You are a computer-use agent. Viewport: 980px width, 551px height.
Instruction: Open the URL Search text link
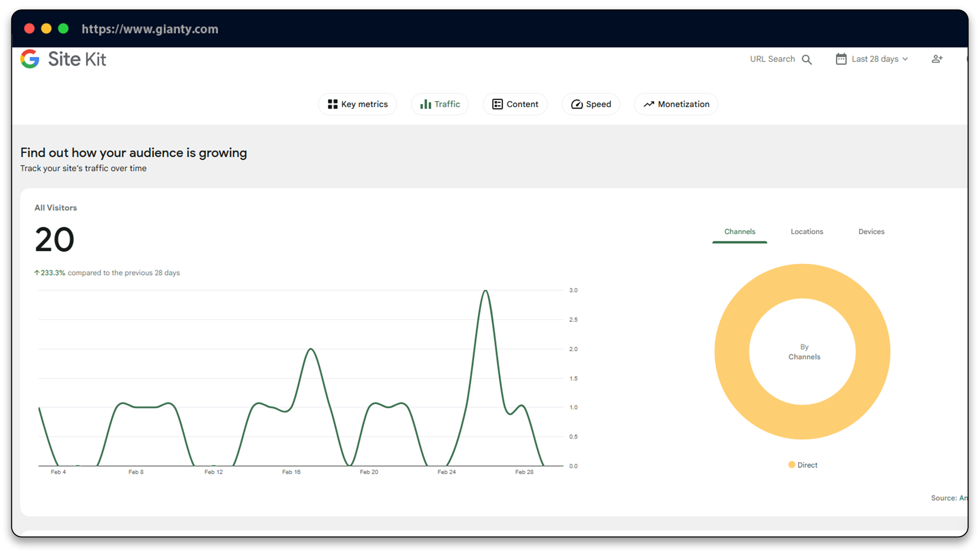click(x=772, y=59)
